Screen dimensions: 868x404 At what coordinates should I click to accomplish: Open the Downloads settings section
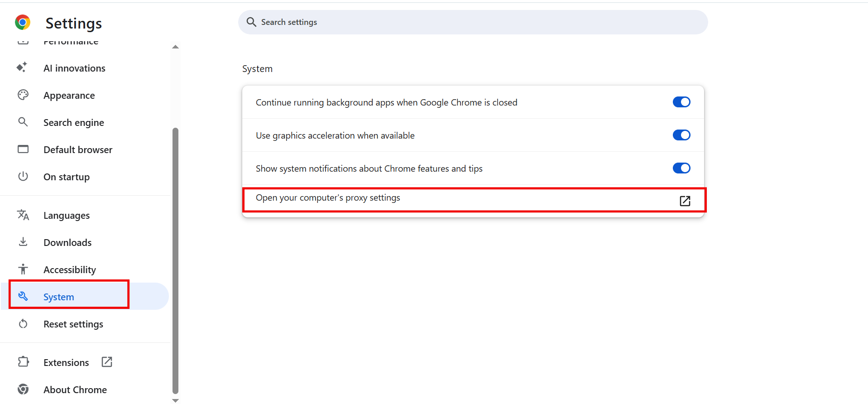point(67,243)
